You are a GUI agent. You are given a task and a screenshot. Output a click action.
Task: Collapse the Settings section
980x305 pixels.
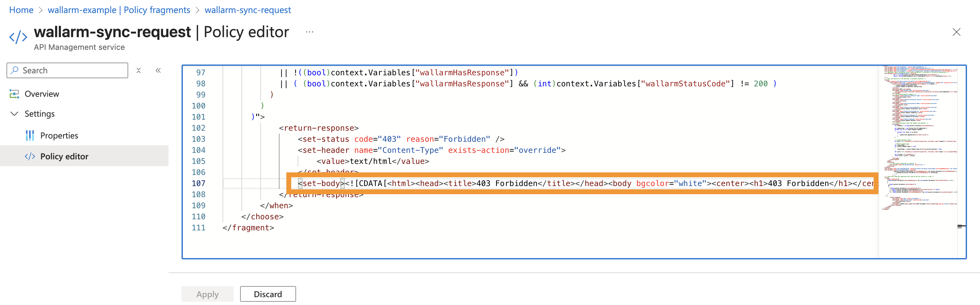(14, 113)
